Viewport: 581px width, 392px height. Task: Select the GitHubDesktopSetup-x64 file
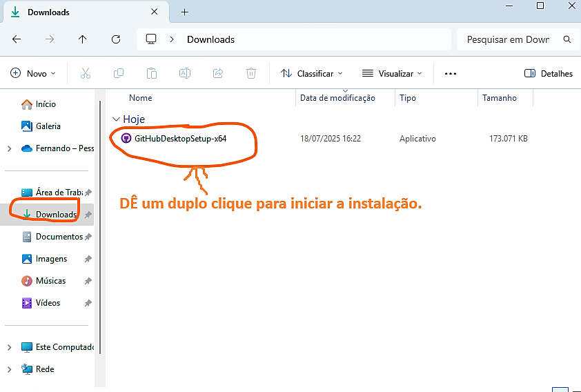click(x=180, y=138)
